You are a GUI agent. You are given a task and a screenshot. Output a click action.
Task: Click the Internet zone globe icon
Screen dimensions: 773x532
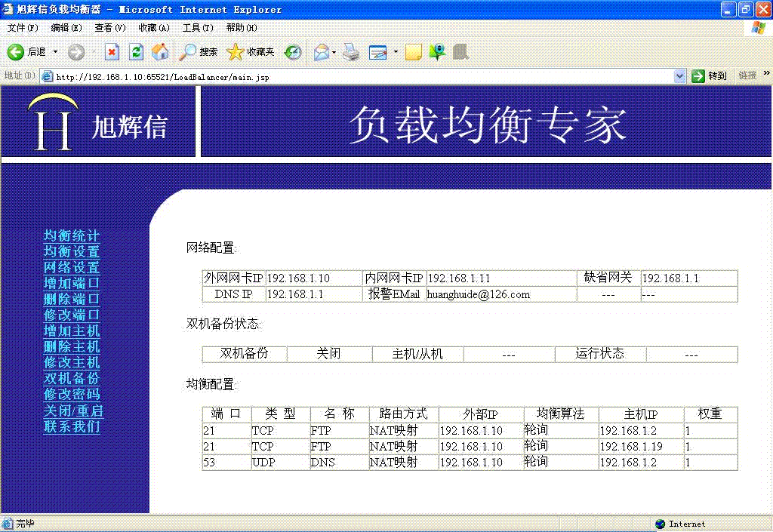point(661,524)
